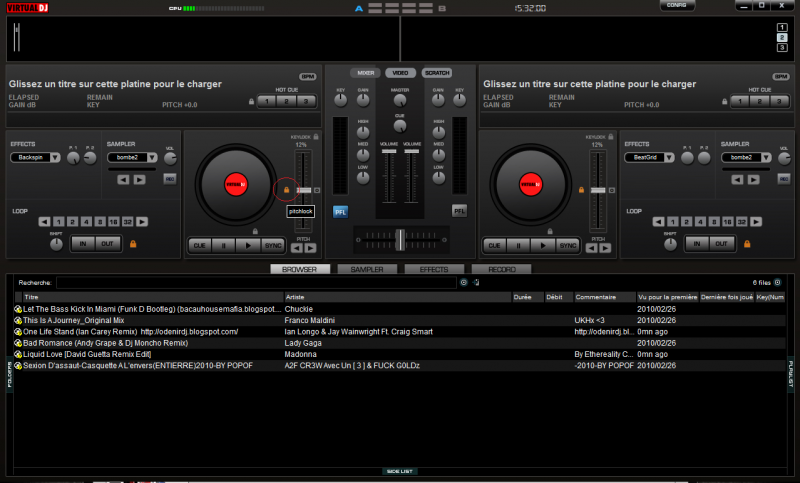Click the crossfader slider handle
The width and height of the screenshot is (800, 483).
(x=399, y=239)
